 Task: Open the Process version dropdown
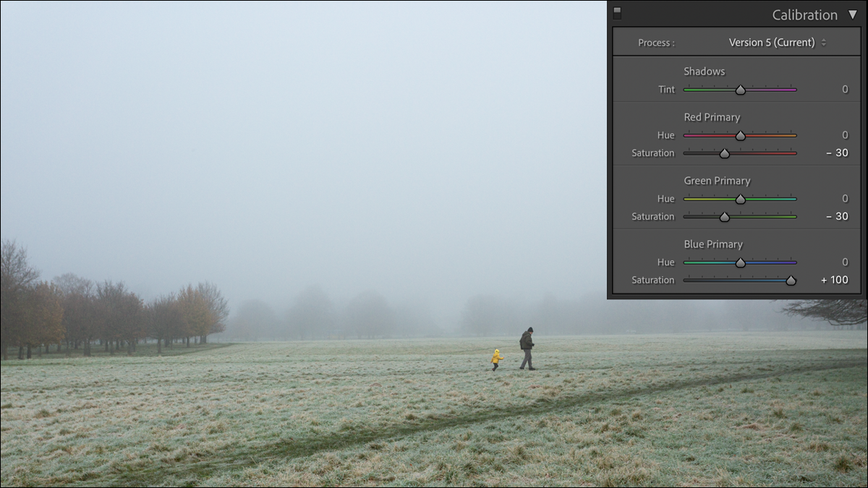(x=777, y=43)
